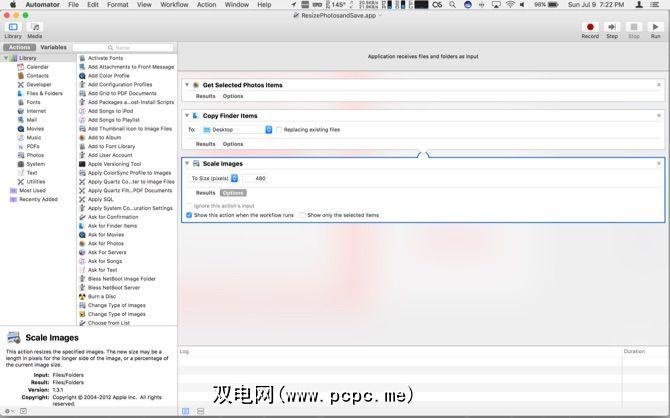
Task: Enable Show only the selected items
Action: (x=303, y=215)
